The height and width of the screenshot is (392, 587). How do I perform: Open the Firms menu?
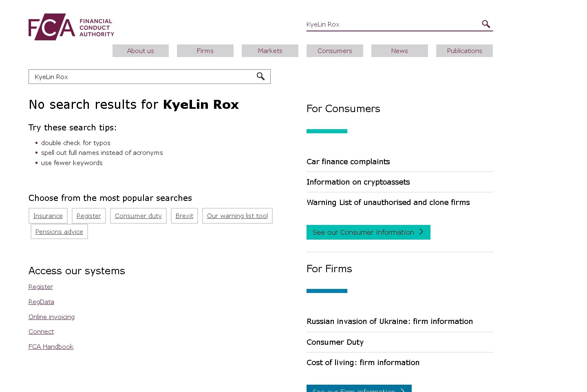coord(205,51)
